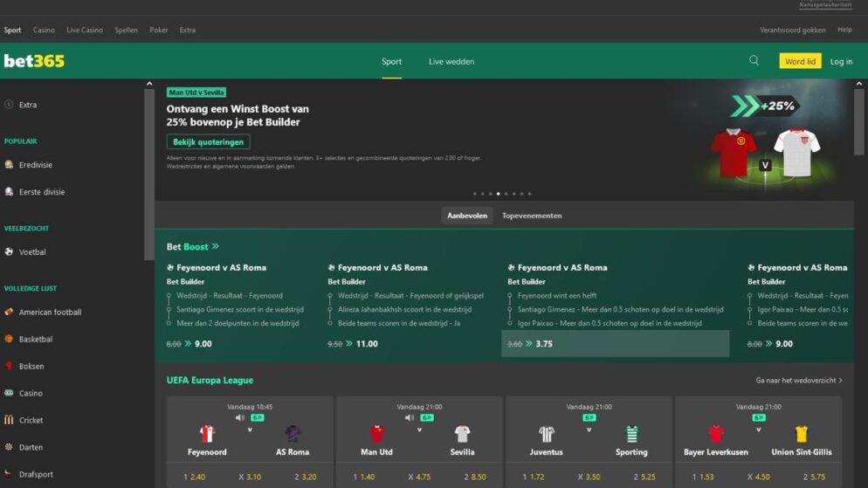Click Union Sint-Gillis yellow shirt icon
Screen dimensions: 868x488
(802, 434)
